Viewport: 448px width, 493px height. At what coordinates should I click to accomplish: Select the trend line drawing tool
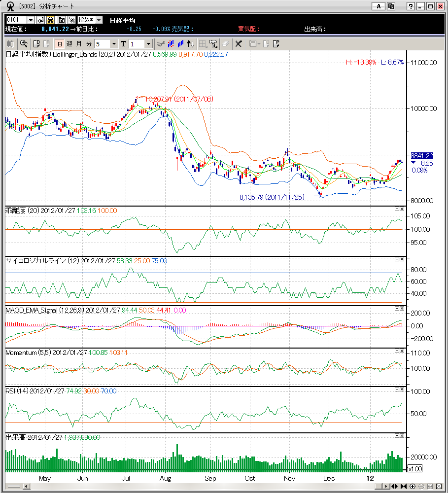coord(160,43)
